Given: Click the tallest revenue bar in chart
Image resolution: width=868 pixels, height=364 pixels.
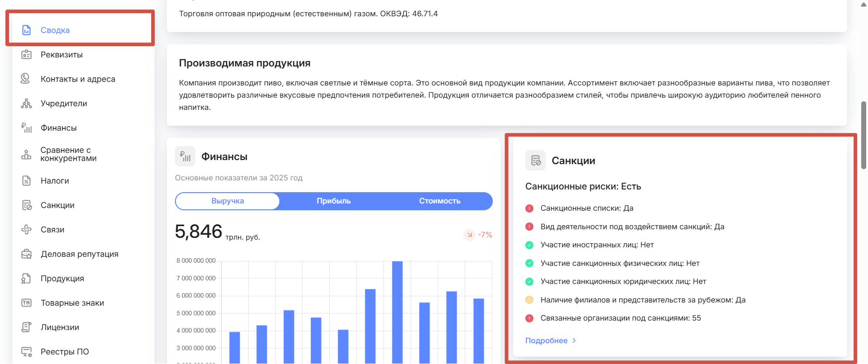Looking at the screenshot, I should [x=397, y=312].
